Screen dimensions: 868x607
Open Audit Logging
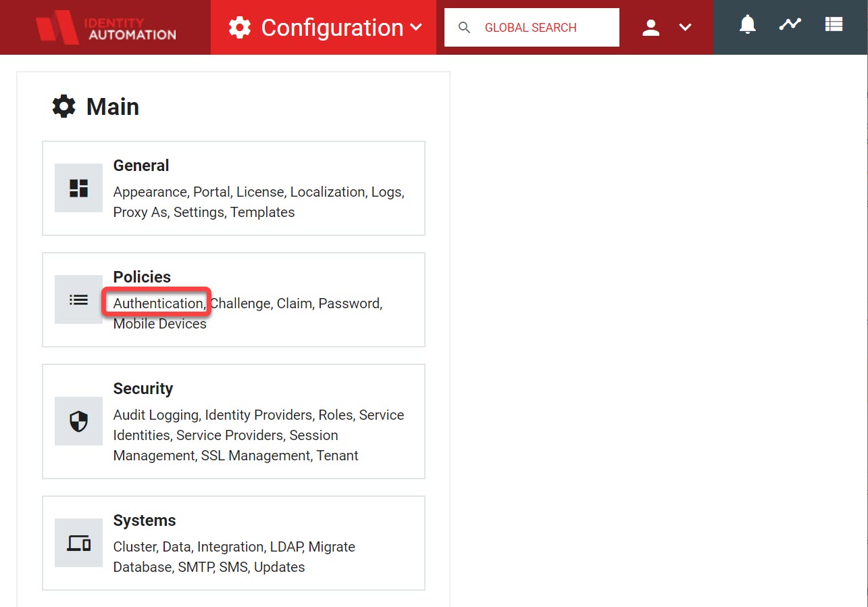[155, 415]
